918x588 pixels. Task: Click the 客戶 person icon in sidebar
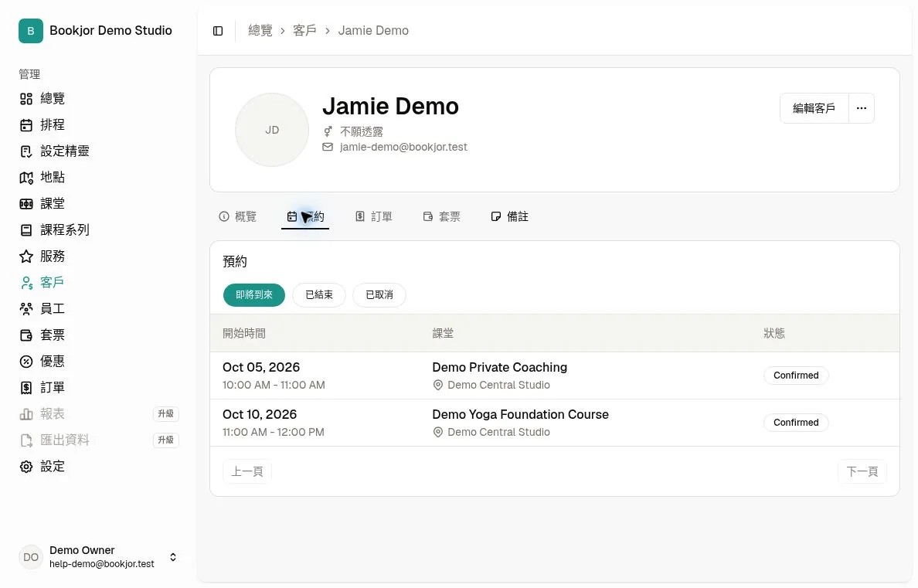(x=25, y=283)
